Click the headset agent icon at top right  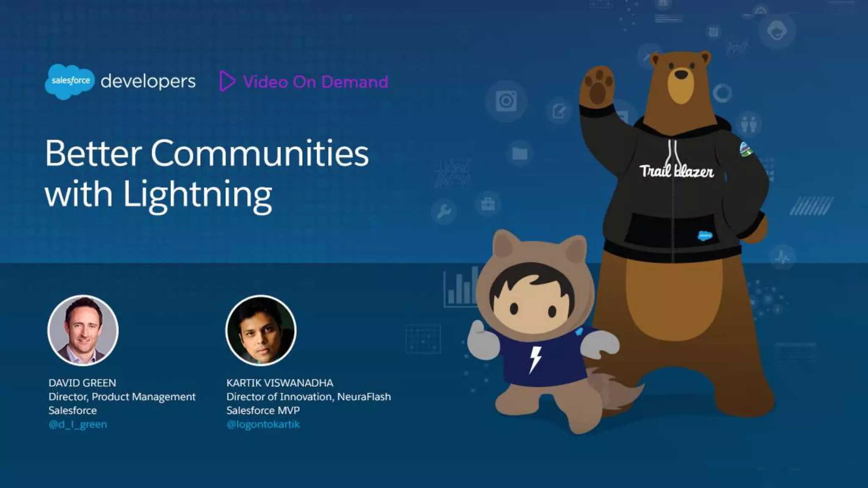coord(777,31)
